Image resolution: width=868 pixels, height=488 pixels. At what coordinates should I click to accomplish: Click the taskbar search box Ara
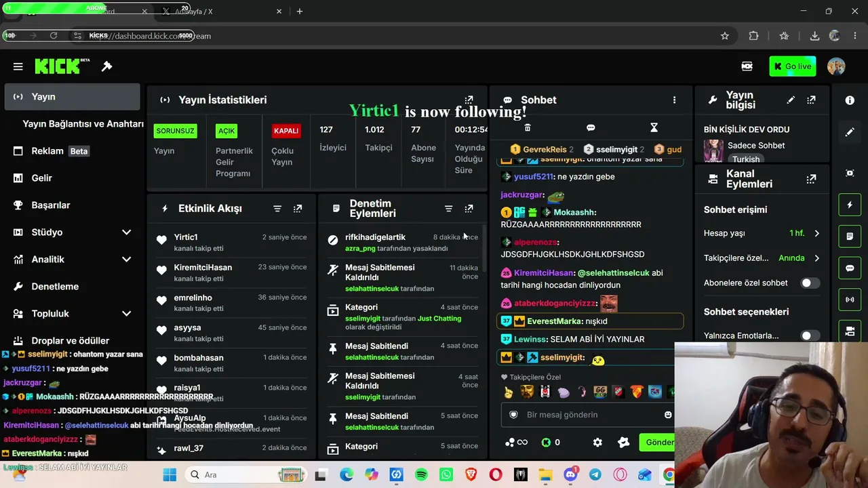point(245,475)
